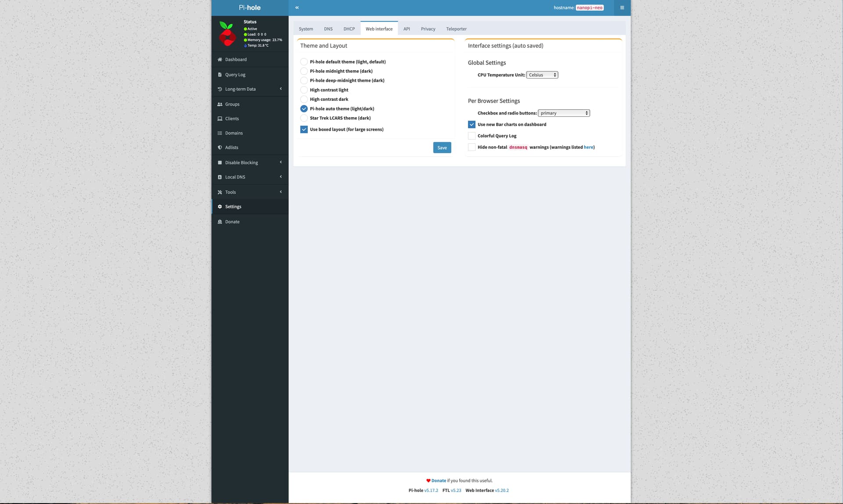Open the Checkbox and radio buttons style selector

(564, 113)
